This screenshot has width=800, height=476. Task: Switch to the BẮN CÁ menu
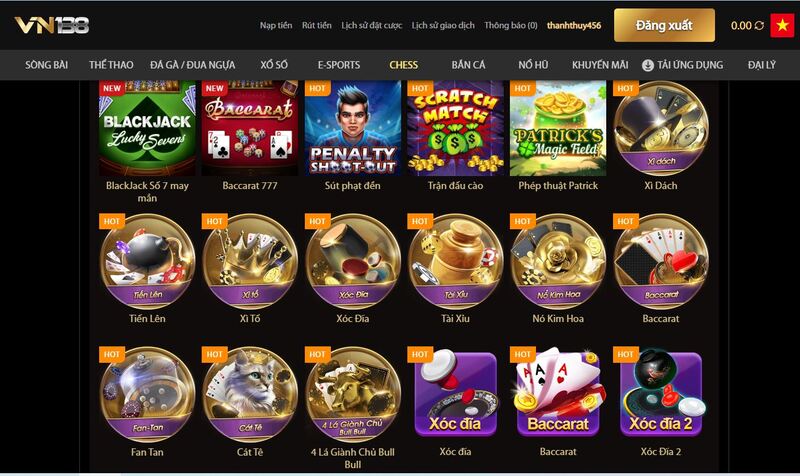click(x=468, y=65)
